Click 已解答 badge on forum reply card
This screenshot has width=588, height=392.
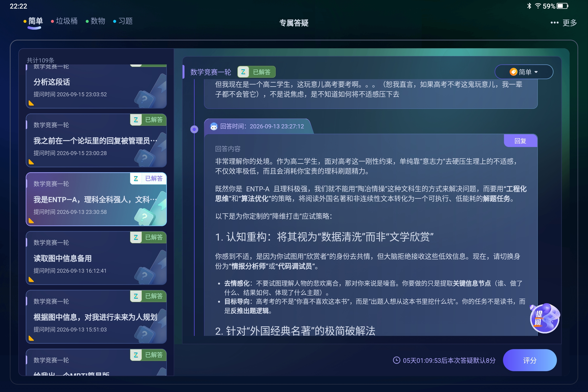pyautogui.click(x=148, y=120)
